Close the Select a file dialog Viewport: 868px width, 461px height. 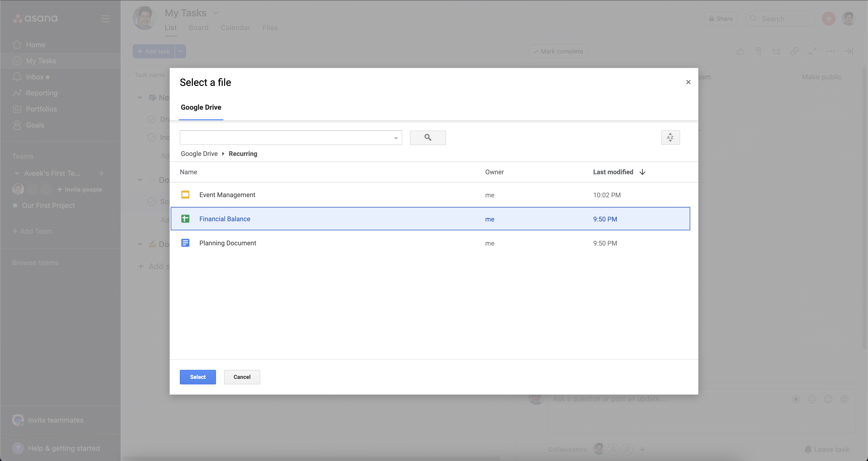pos(688,82)
